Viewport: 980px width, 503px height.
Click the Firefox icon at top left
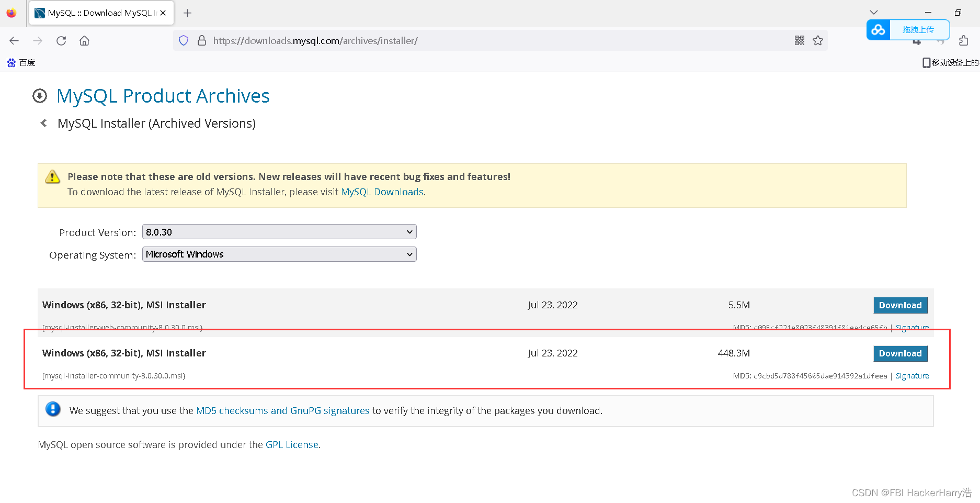[x=12, y=13]
